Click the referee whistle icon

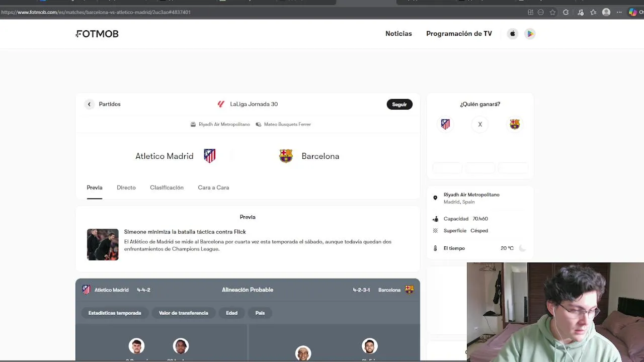[x=259, y=124]
